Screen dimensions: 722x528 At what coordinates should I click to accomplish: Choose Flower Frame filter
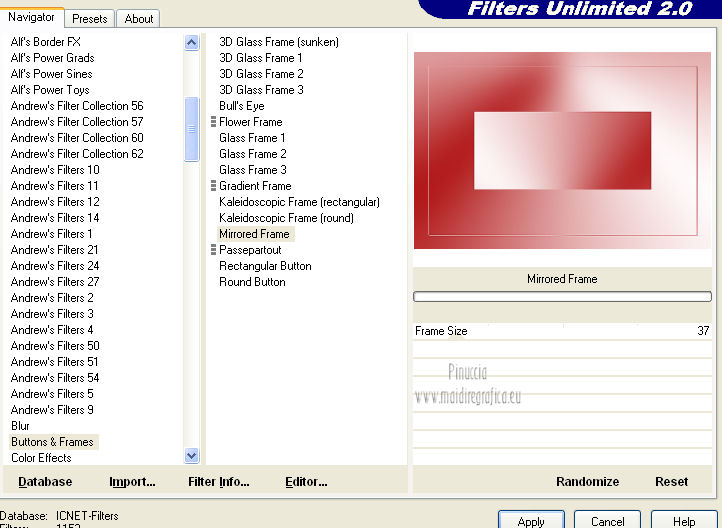pyautogui.click(x=250, y=122)
